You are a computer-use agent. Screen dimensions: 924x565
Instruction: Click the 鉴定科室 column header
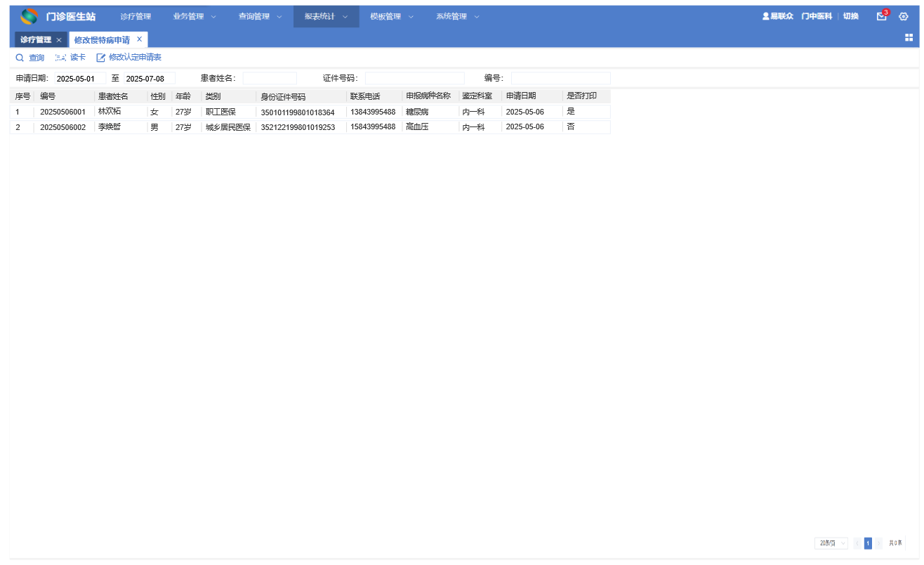click(x=477, y=96)
